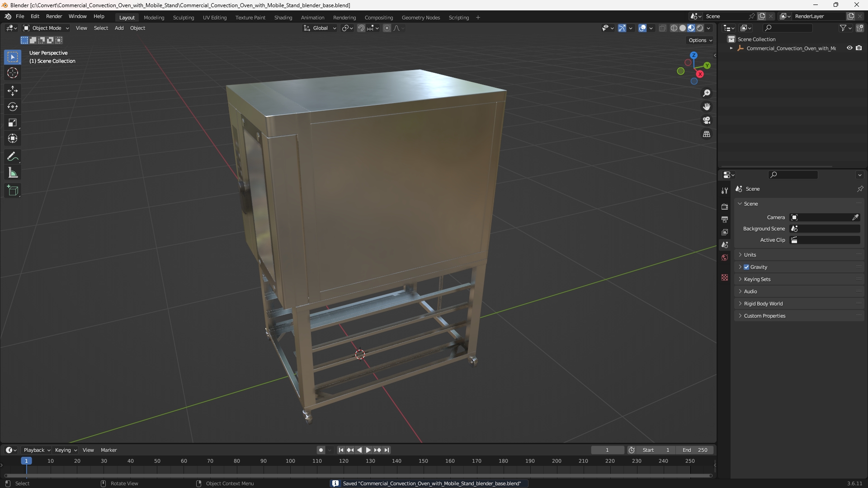The height and width of the screenshot is (488, 868).
Task: Select the Annotate tool
Action: [13, 157]
